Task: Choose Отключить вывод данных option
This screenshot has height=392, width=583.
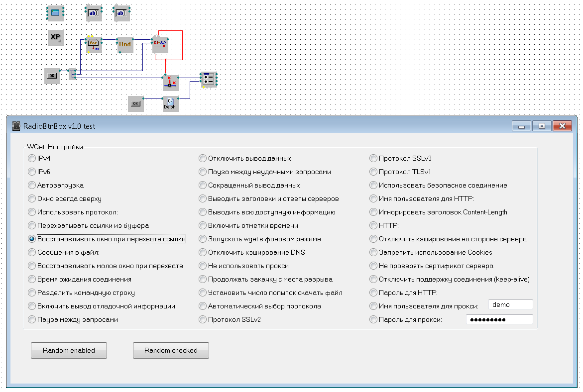Action: [245, 158]
